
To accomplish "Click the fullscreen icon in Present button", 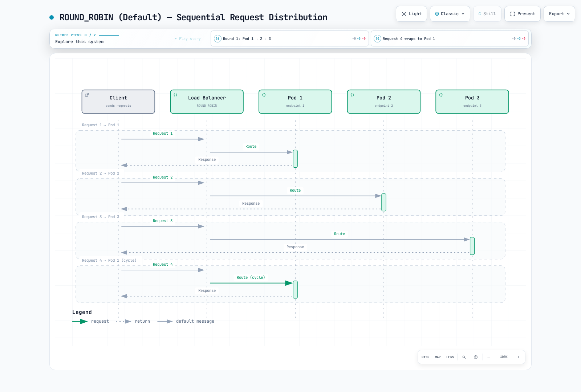I will (512, 14).
